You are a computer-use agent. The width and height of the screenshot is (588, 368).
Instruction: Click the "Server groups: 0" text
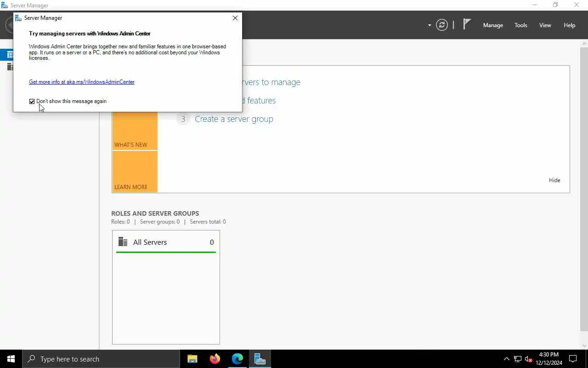point(160,222)
